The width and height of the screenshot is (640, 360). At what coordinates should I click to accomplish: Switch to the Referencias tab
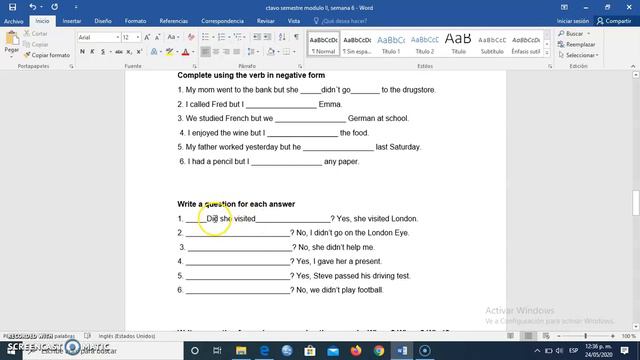174,21
